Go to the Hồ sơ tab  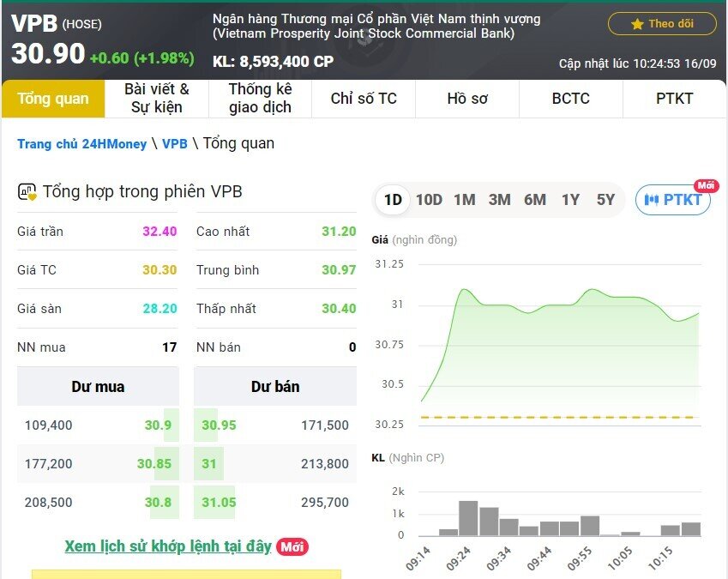(467, 99)
